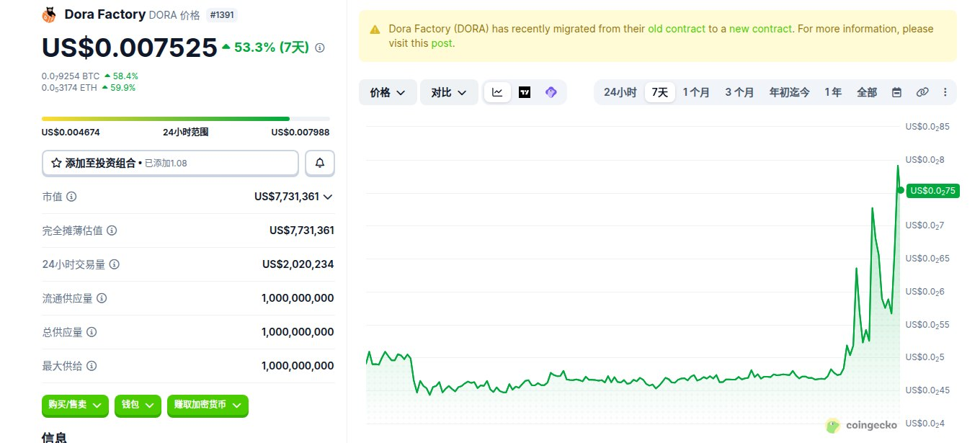Click the current price marker dot on chart
Image resolution: width=980 pixels, height=443 pixels.
900,190
